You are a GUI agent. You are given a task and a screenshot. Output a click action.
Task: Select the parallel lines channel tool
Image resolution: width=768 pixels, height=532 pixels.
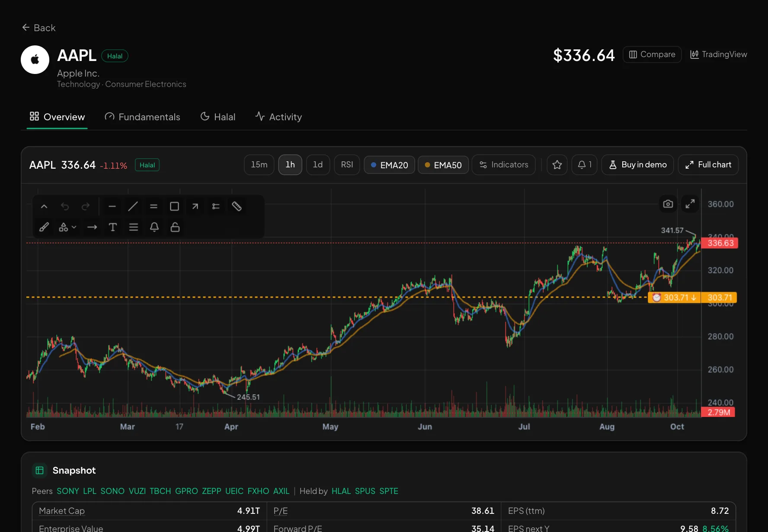[x=154, y=207]
